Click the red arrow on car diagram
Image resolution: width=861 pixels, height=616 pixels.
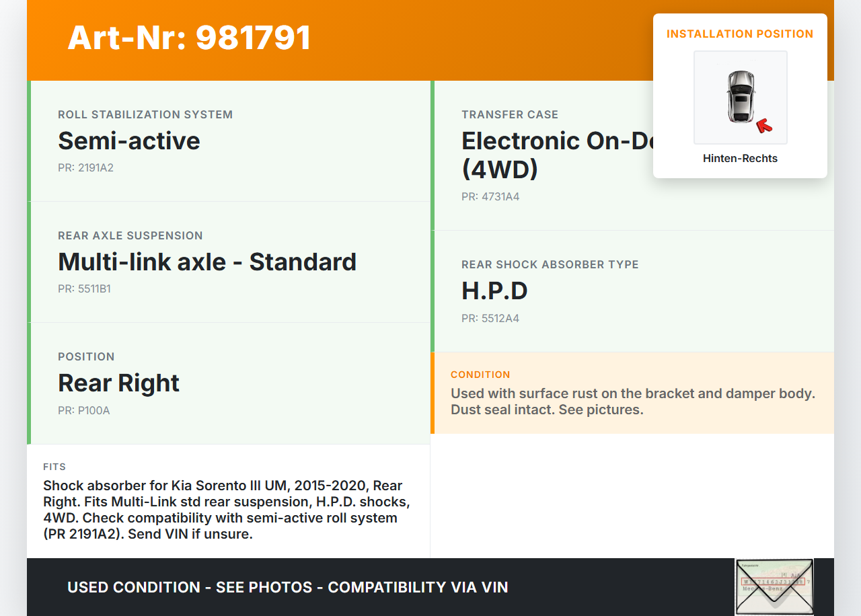coord(763,125)
